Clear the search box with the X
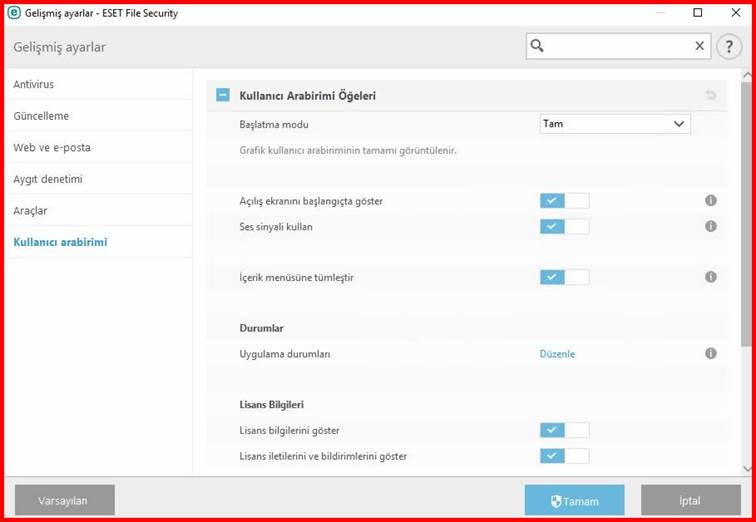Image resolution: width=756 pixels, height=522 pixels. click(699, 46)
